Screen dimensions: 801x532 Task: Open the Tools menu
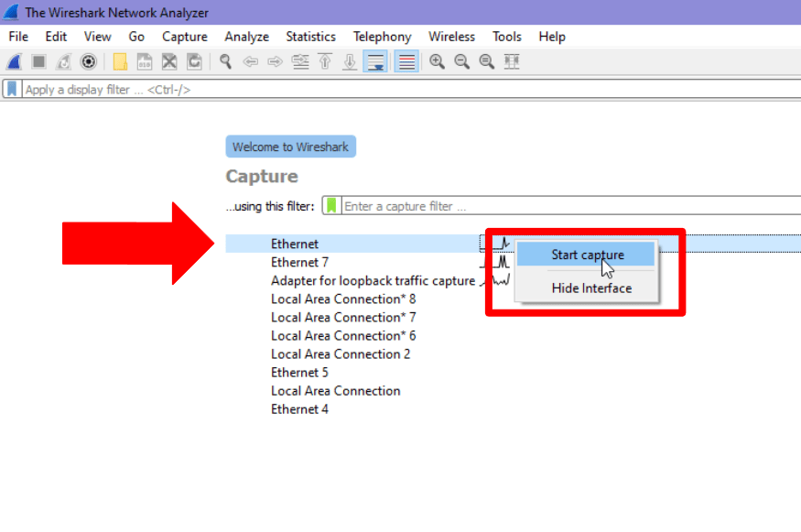pos(507,37)
